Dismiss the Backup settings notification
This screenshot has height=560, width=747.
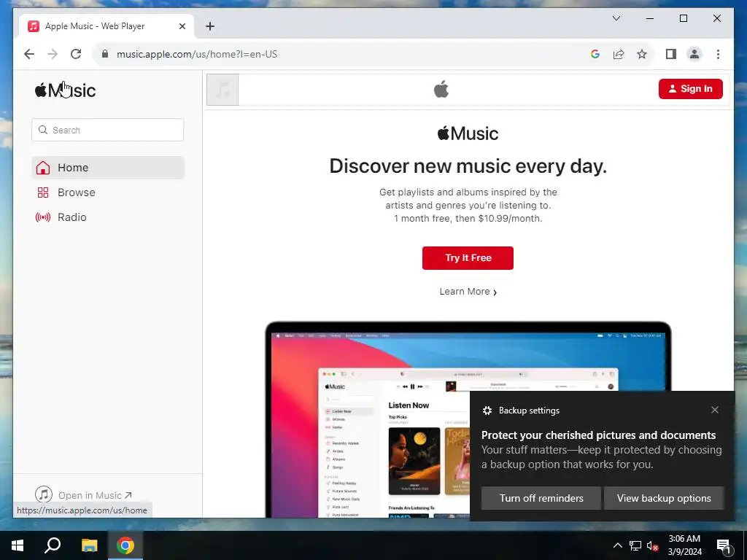(715, 410)
